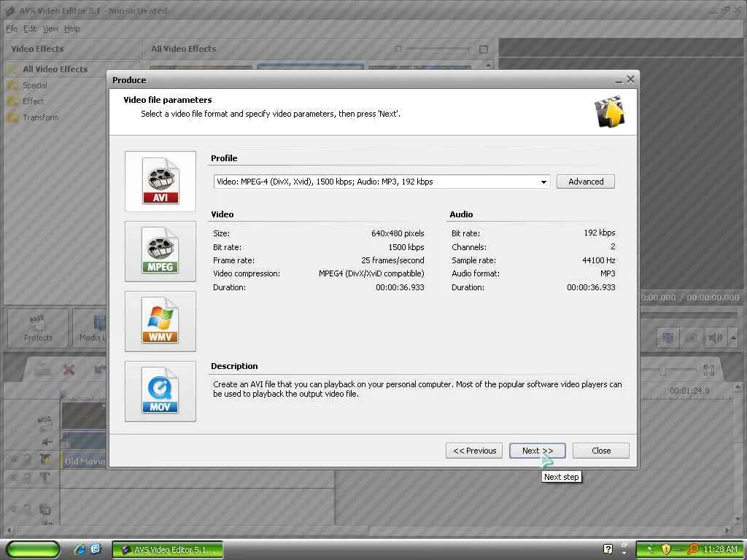Open the Projects panel button

(38, 328)
